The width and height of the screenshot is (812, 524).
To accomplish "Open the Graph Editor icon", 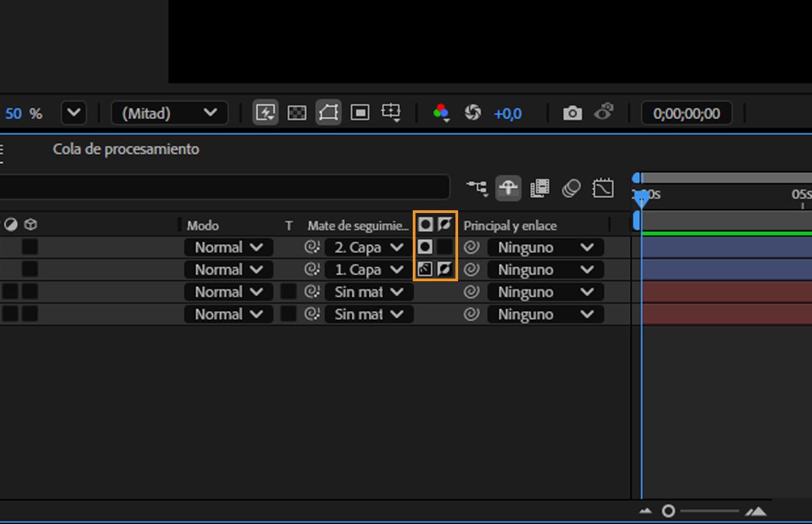I will click(x=603, y=188).
